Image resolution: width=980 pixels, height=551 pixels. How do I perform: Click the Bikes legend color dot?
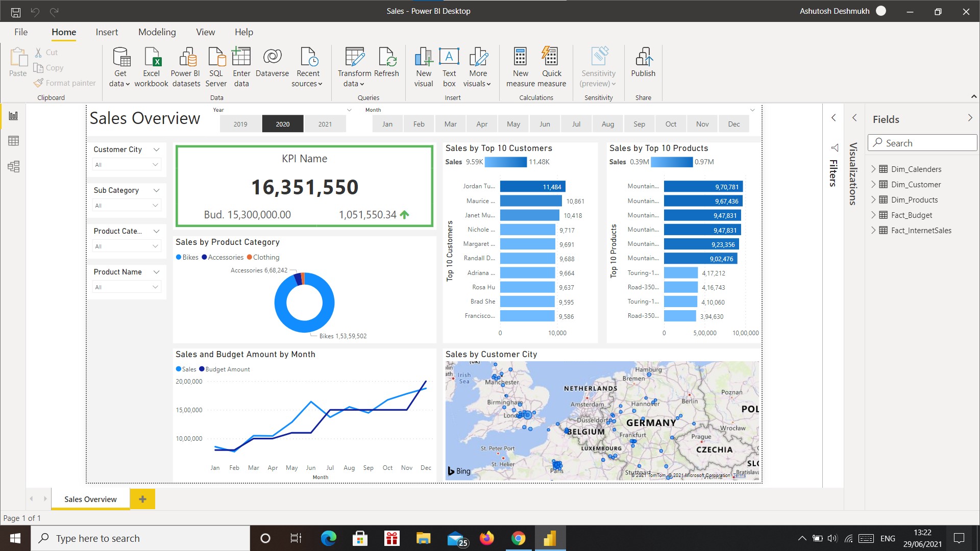pos(179,257)
